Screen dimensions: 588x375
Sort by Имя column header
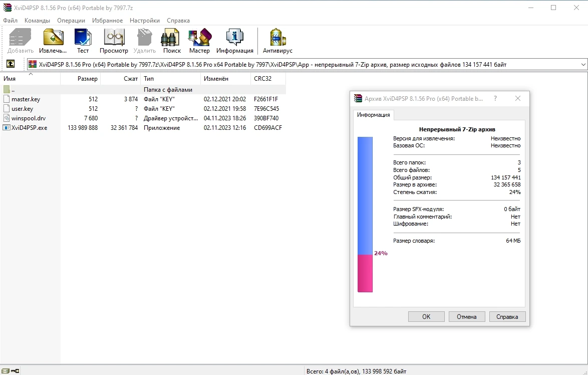point(30,78)
